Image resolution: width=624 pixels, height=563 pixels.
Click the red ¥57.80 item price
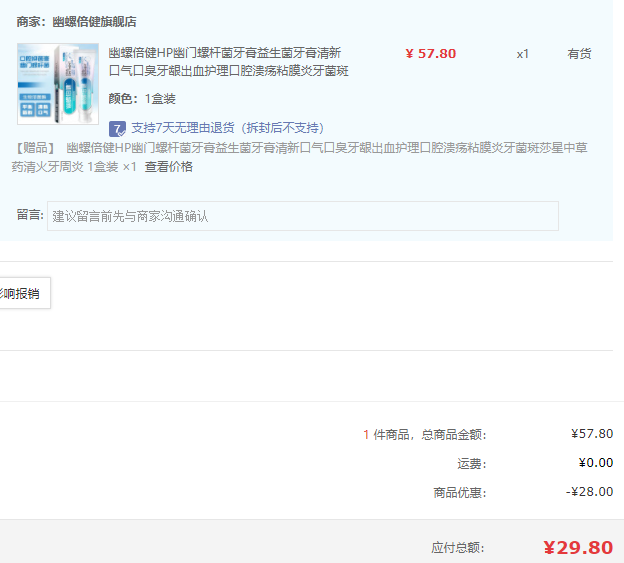[431, 54]
